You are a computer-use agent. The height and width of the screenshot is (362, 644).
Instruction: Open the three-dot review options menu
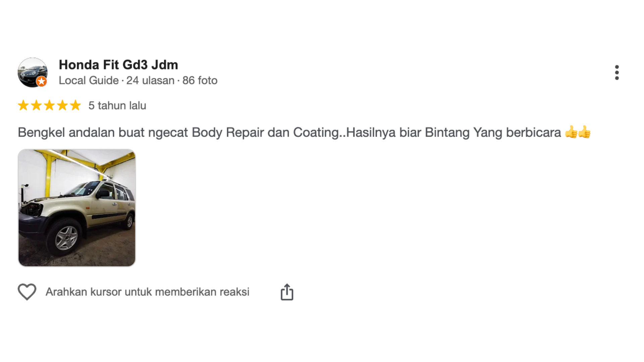pos(616,72)
